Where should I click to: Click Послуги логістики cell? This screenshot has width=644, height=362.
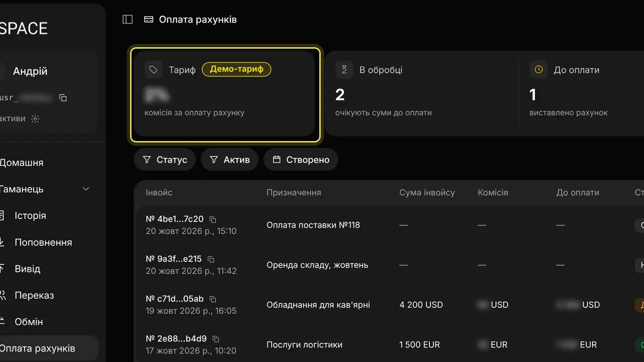pyautogui.click(x=304, y=345)
